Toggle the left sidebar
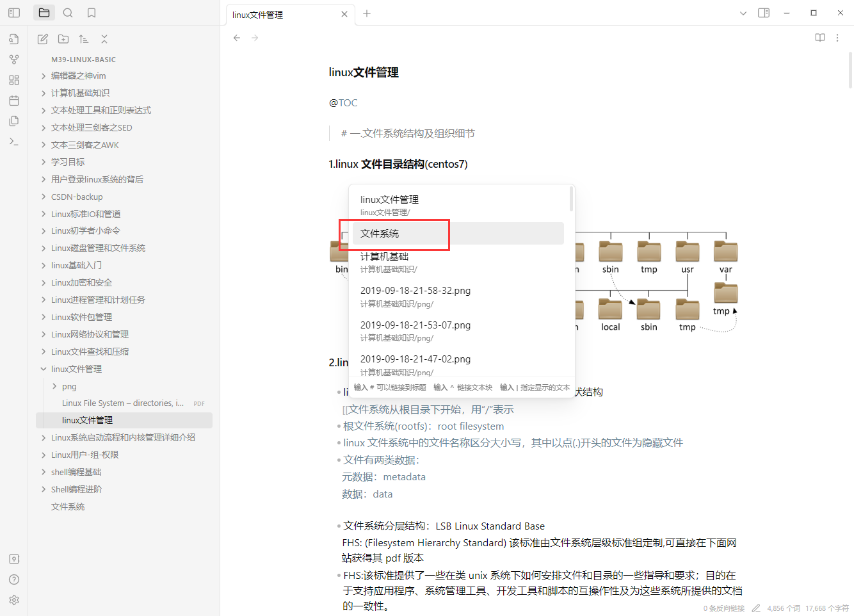This screenshot has width=854, height=616. click(x=14, y=13)
